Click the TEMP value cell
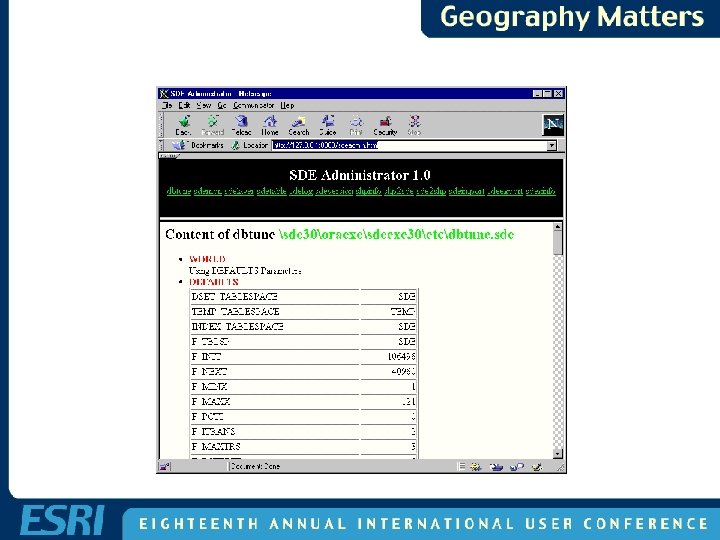This screenshot has width=720, height=540. [388, 312]
